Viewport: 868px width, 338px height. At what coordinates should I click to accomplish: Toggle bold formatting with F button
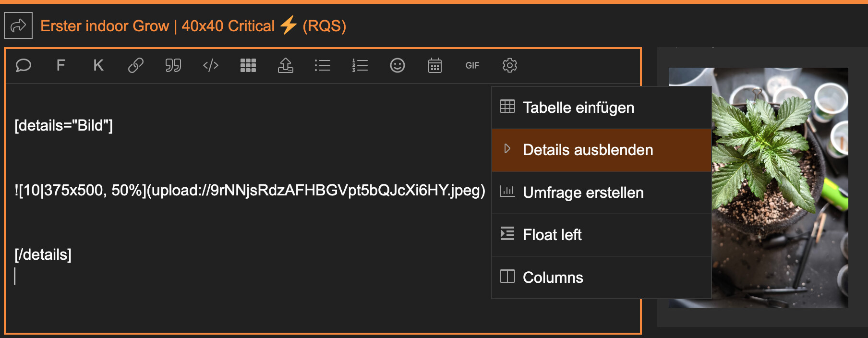(60, 65)
